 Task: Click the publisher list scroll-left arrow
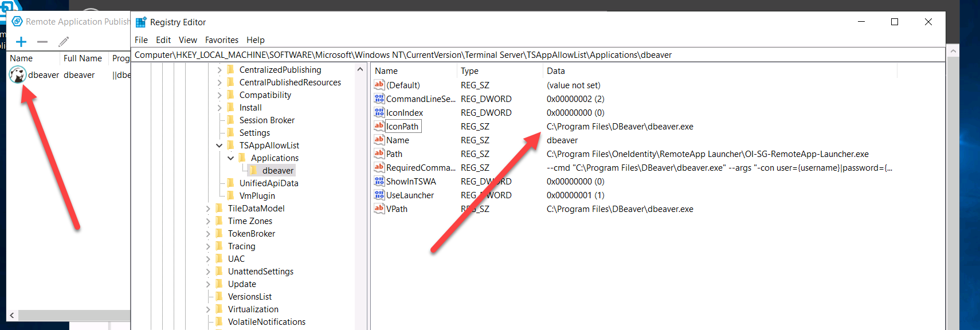click(11, 315)
